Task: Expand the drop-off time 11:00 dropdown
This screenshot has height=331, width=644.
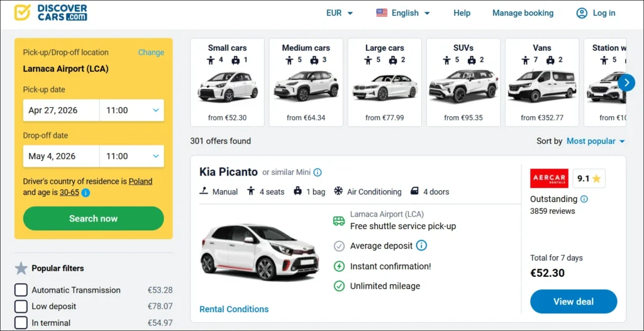Action: [x=131, y=156]
